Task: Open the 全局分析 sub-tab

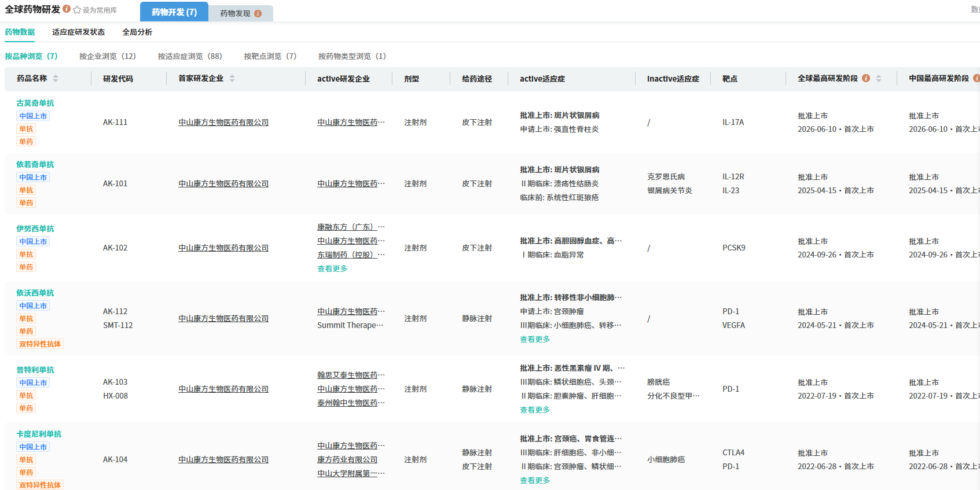Action: click(137, 32)
